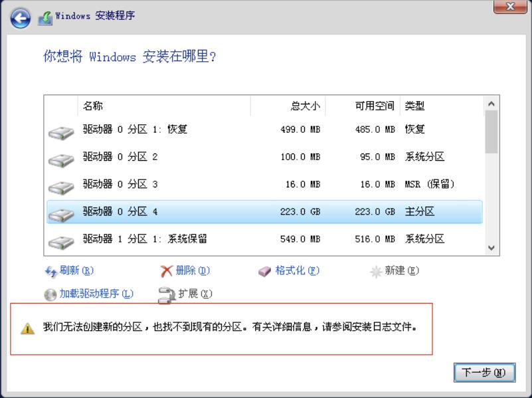Click the drive icon of 驱动器 0 分区 1
The width and height of the screenshot is (532, 398).
pos(60,129)
